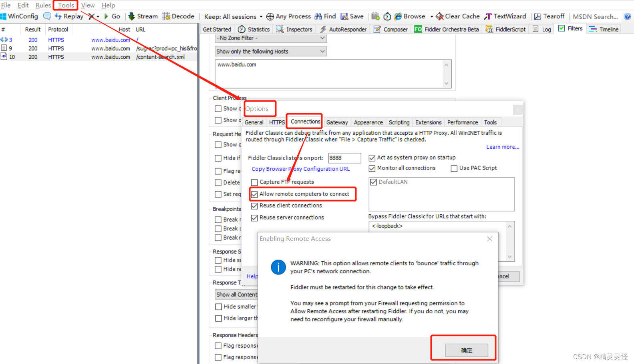
Task: Open the Log tab
Action: pyautogui.click(x=542, y=29)
